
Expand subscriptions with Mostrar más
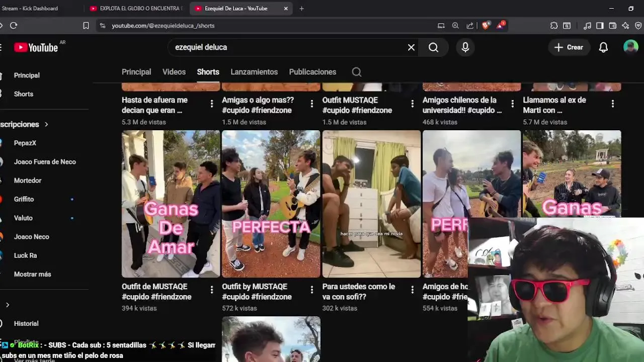tap(32, 274)
